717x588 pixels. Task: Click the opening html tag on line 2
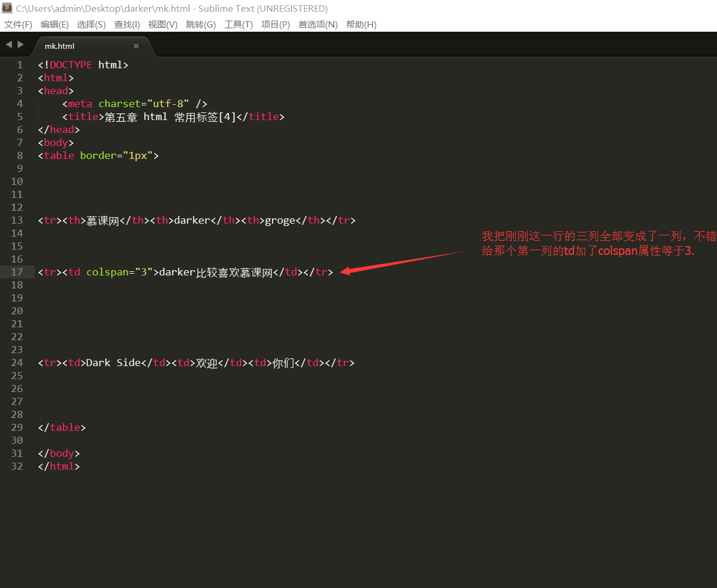point(56,78)
